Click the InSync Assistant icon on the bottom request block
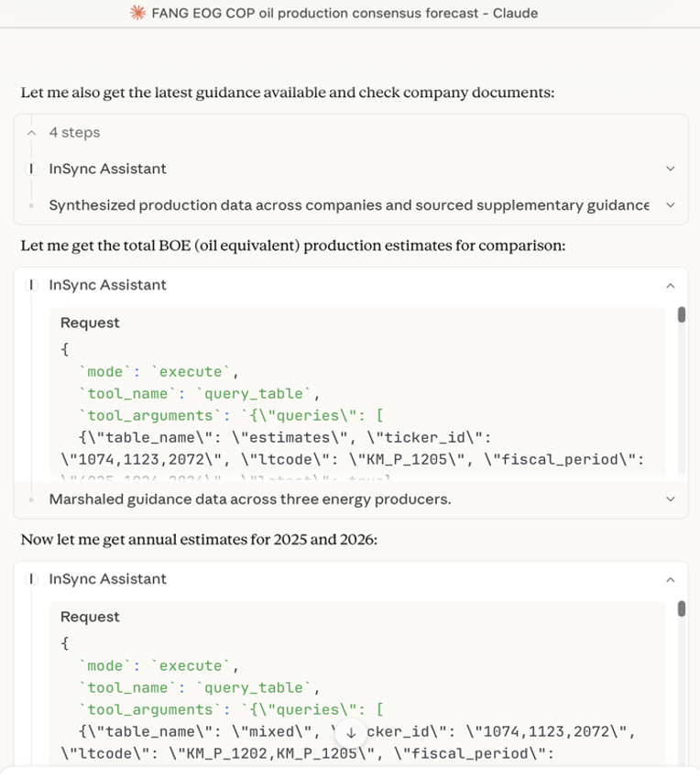Screen dimensions: 700x779 pyautogui.click(x=32, y=579)
